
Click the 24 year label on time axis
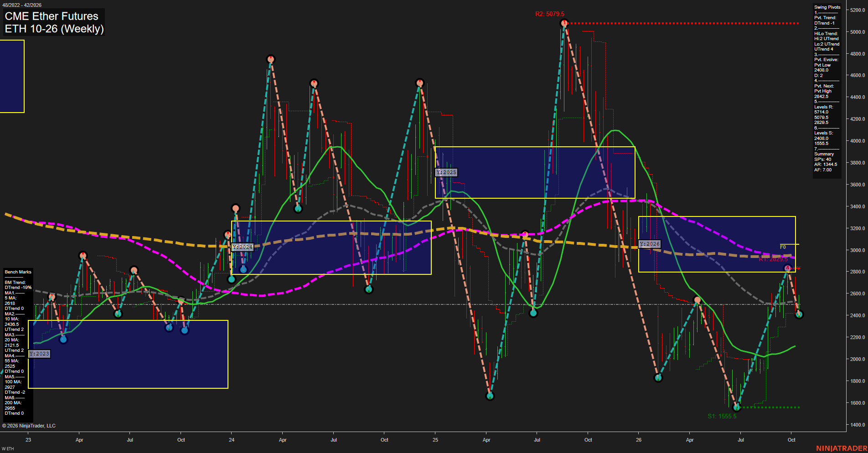coord(232,440)
